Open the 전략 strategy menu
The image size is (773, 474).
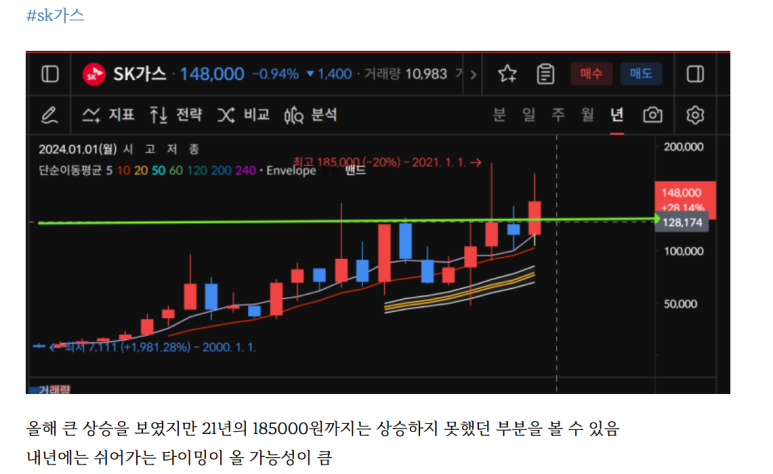tap(176, 115)
